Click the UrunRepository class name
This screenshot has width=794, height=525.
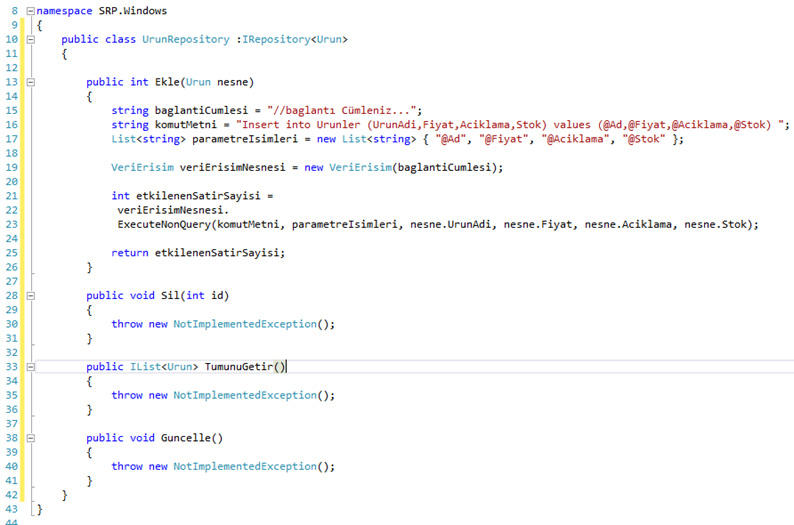pyautogui.click(x=186, y=39)
